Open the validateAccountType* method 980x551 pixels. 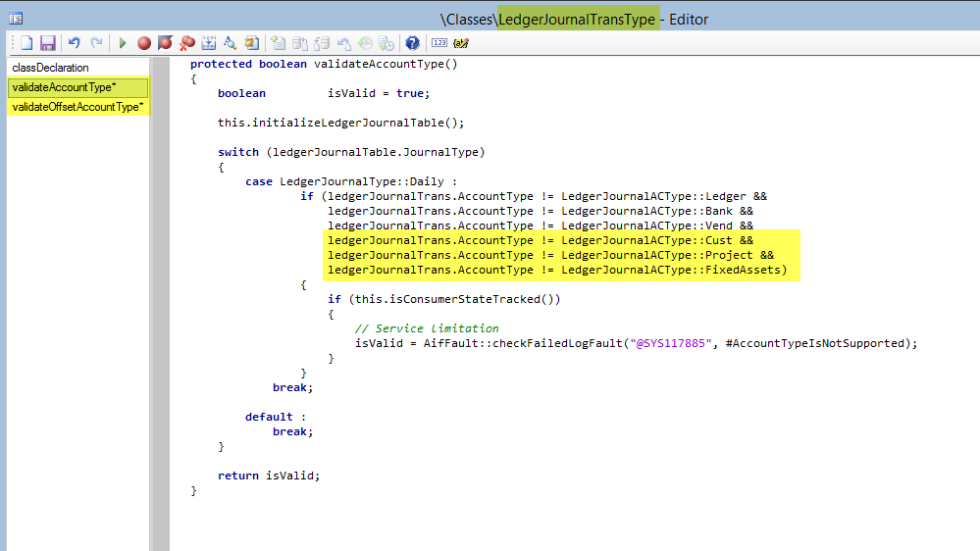coord(65,87)
